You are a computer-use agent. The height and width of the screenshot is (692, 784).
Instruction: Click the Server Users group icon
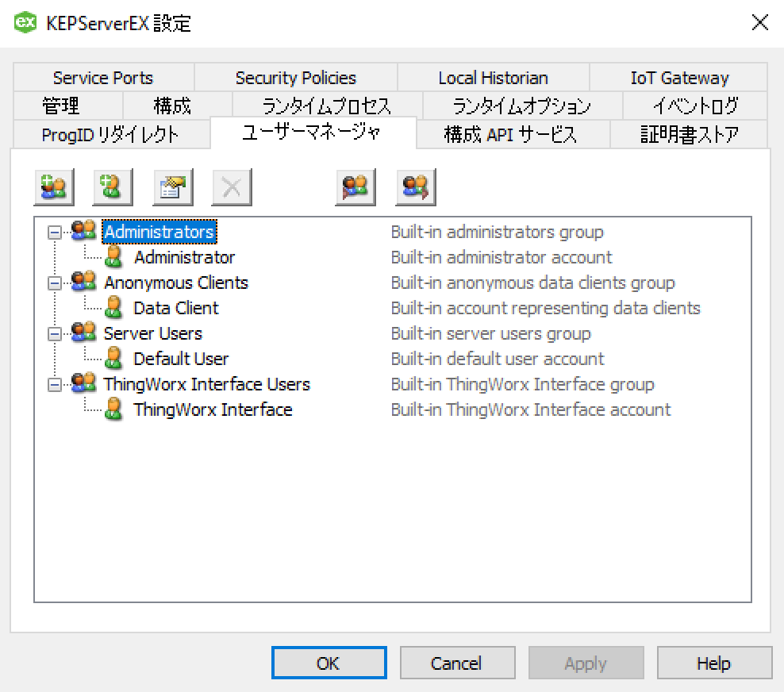pyautogui.click(x=83, y=333)
